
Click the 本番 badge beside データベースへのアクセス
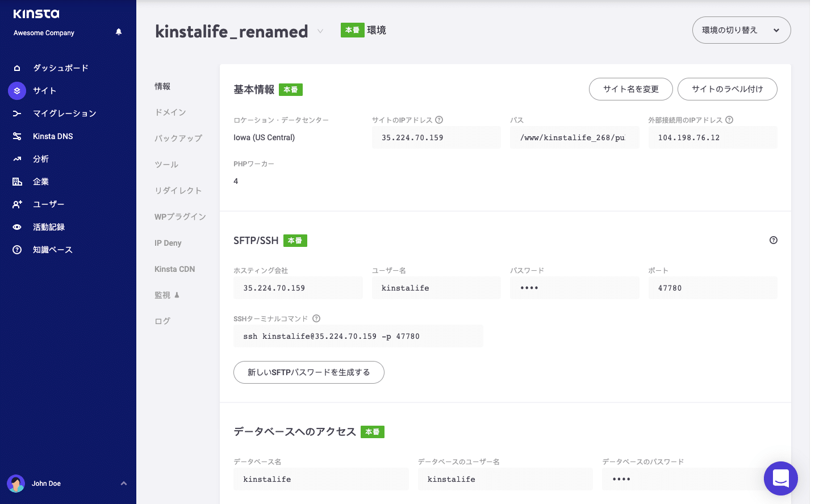point(373,432)
